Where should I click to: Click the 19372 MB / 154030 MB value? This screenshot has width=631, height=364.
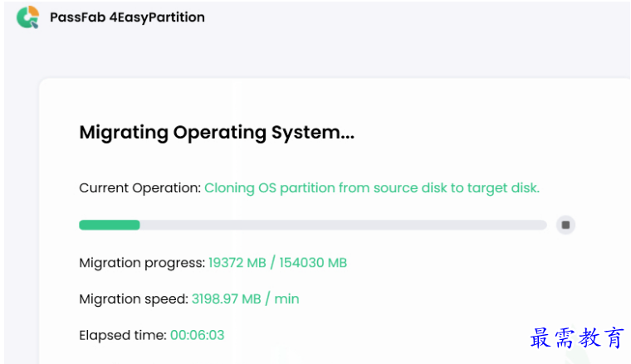(277, 263)
